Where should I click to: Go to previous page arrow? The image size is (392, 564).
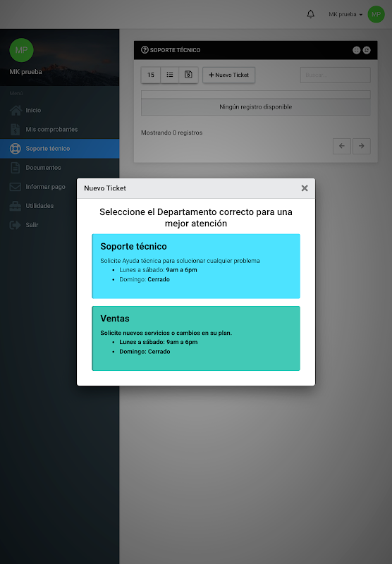342,146
